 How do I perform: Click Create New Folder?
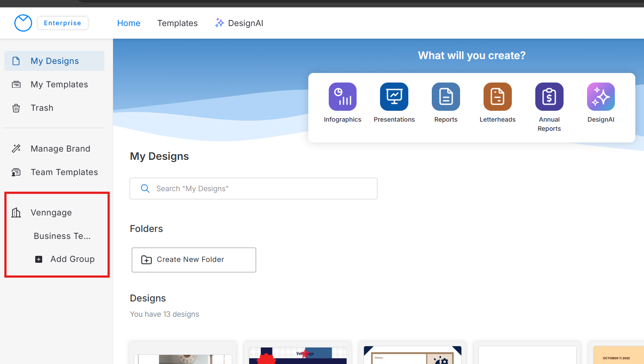point(194,260)
